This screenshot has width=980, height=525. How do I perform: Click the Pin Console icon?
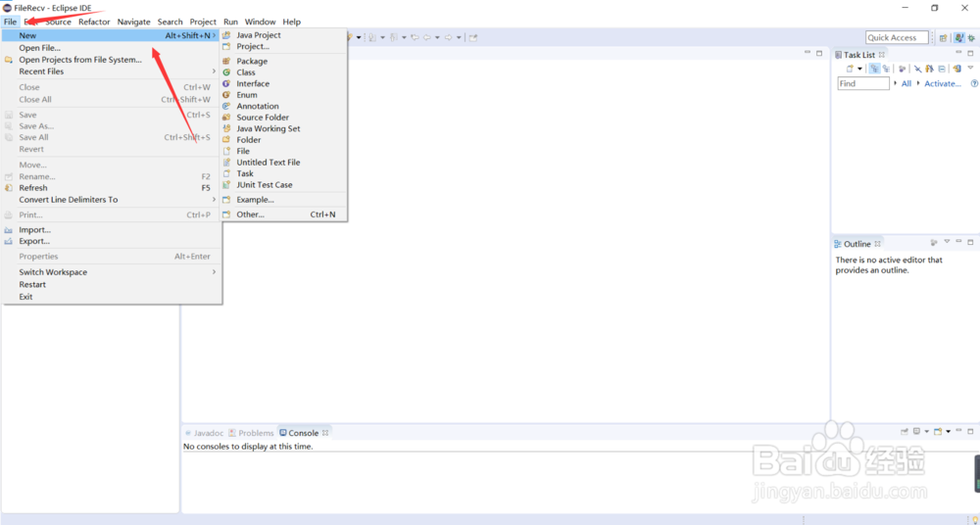904,432
